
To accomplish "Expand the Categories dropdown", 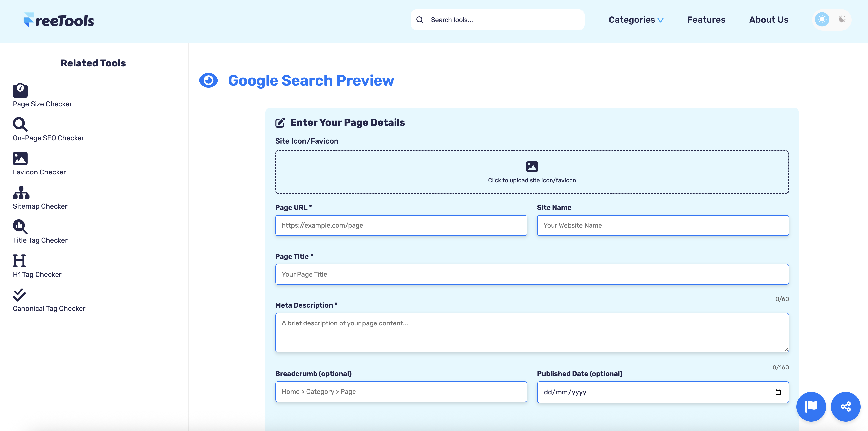I will (x=636, y=20).
